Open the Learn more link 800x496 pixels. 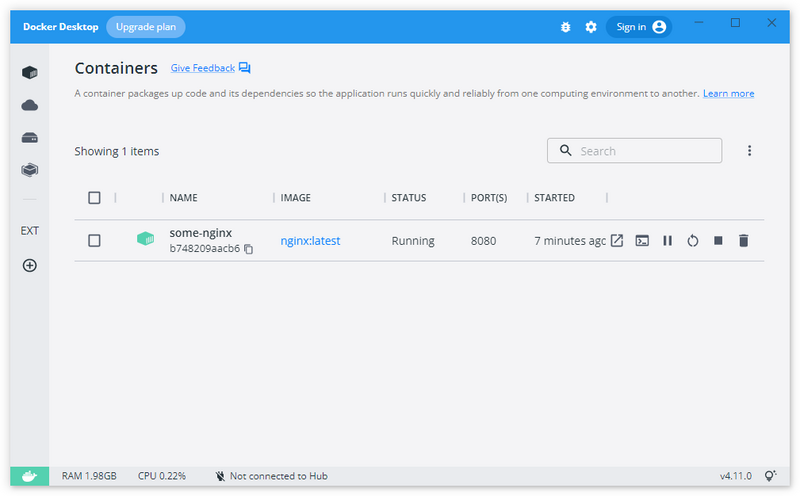(x=729, y=93)
